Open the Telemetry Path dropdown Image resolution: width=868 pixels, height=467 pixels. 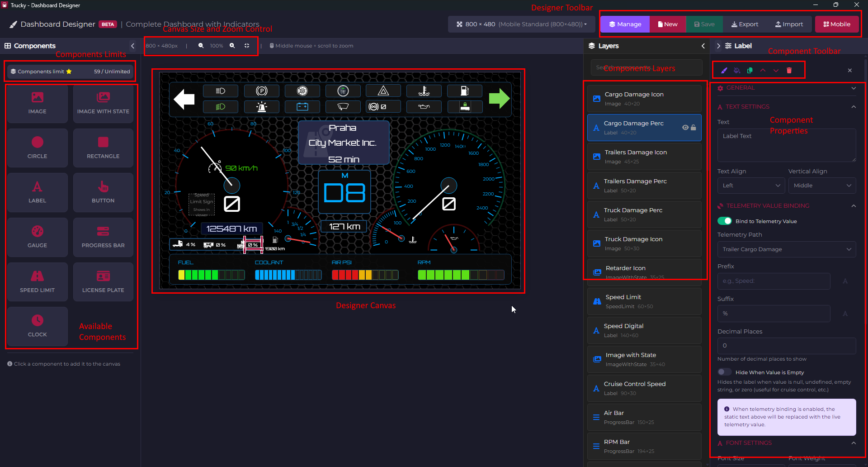[786, 249]
